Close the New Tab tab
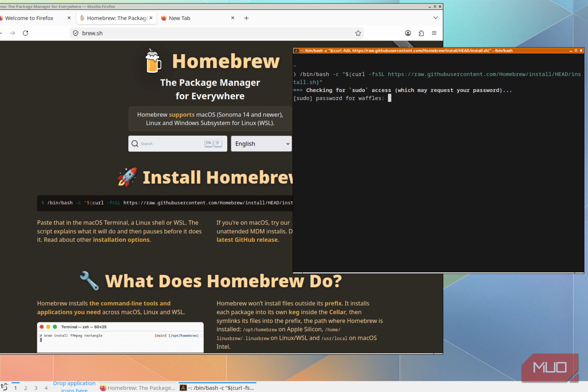Viewport: 588px width, 392px height. (232, 18)
